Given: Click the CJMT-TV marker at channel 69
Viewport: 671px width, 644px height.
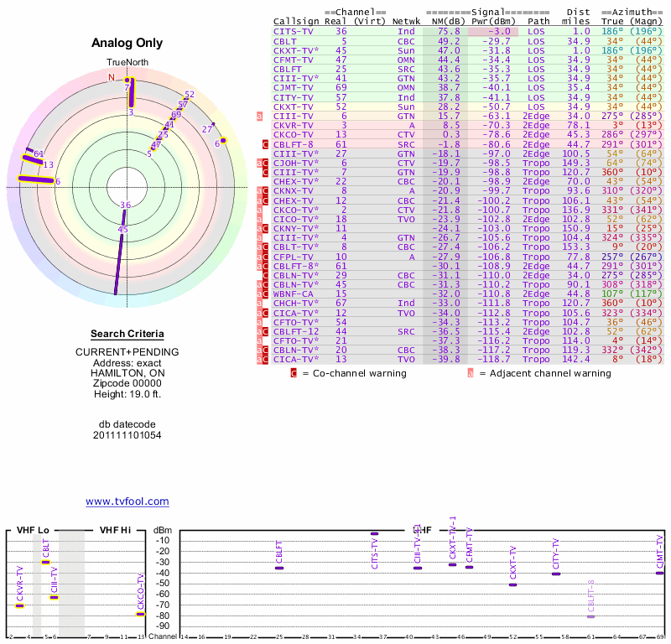Looking at the screenshot, I should (660, 573).
